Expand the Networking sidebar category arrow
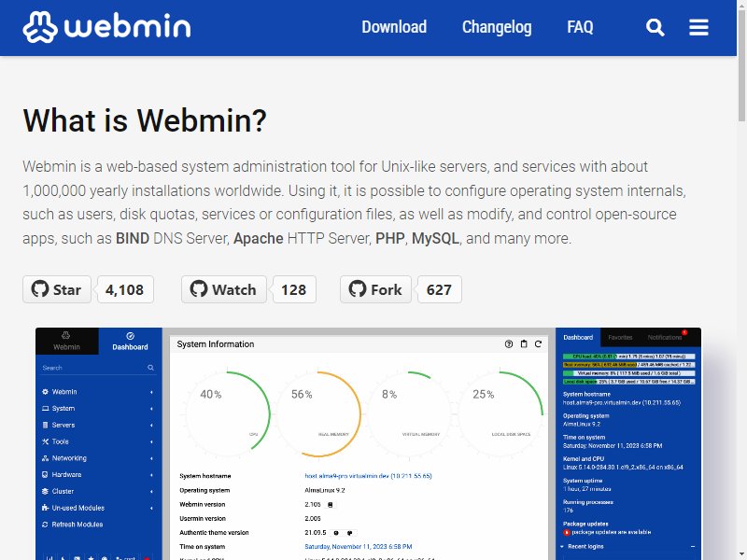This screenshot has height=560, width=747. click(151, 458)
